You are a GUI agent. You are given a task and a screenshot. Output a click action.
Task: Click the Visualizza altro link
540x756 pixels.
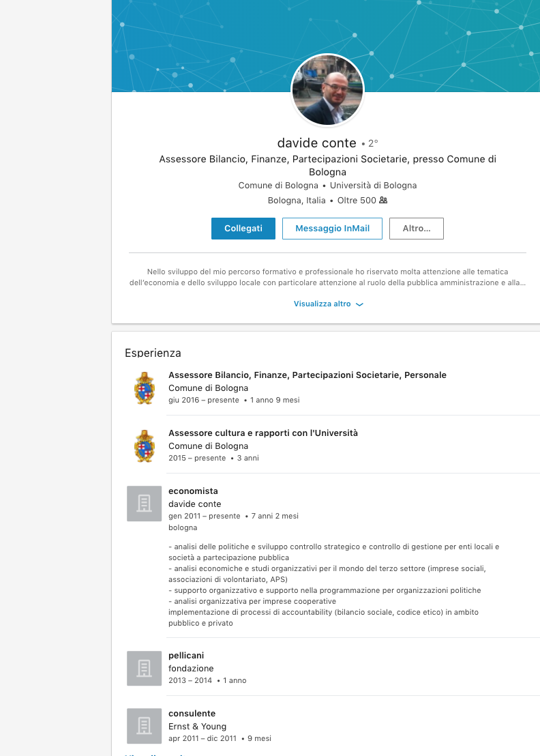322,304
